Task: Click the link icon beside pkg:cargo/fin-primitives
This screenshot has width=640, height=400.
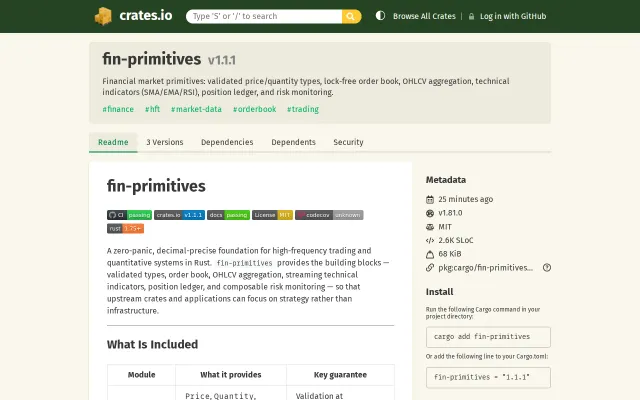Action: [430, 268]
